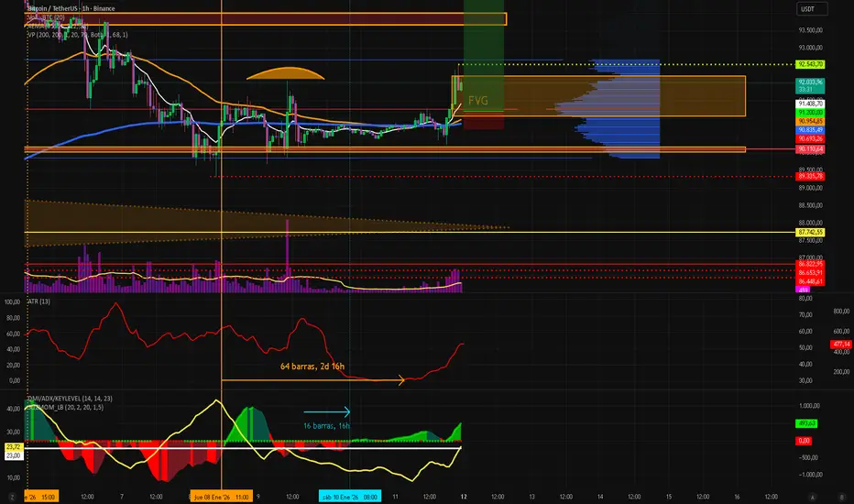
Task: Click the date 12 on the time axis
Action: point(464,497)
